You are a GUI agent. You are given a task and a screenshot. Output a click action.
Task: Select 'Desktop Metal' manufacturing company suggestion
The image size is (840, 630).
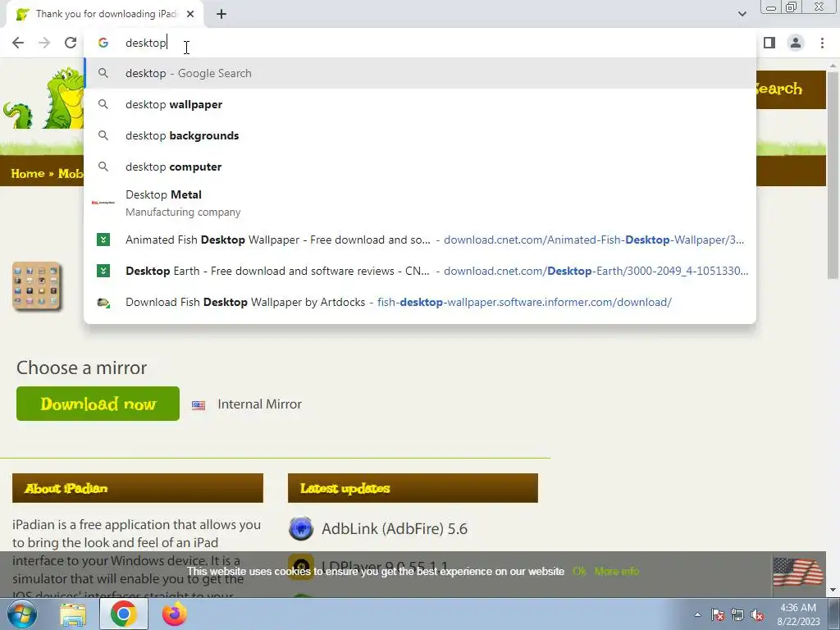[420, 203]
